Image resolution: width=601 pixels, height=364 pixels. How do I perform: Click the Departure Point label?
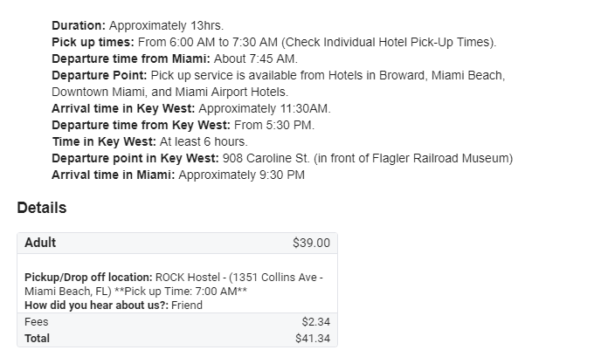tap(99, 75)
